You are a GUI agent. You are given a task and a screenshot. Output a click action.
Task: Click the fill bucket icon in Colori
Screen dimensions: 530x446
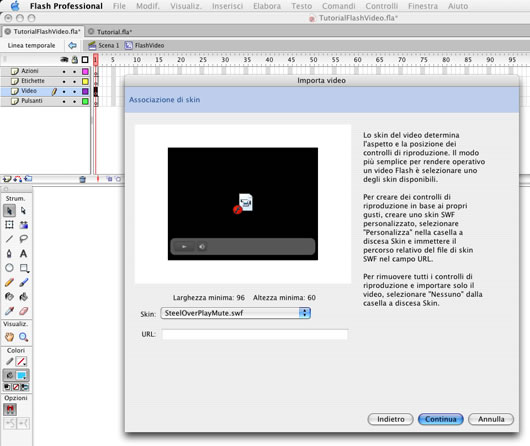point(9,375)
